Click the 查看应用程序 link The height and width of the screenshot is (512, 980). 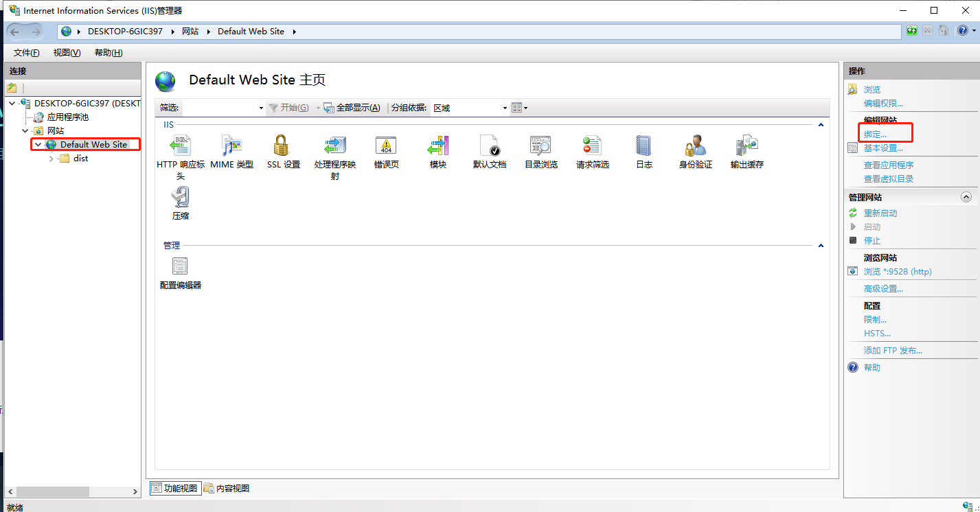889,165
